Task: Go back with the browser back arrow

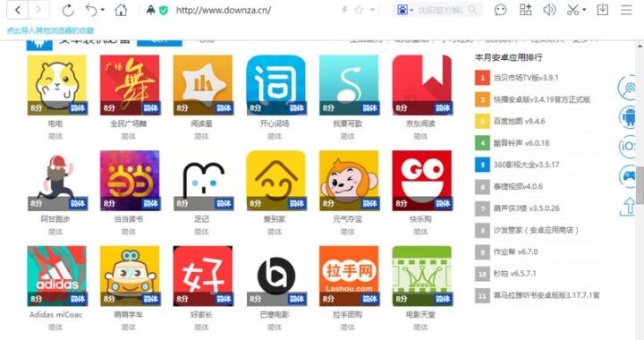Action: pos(18,10)
